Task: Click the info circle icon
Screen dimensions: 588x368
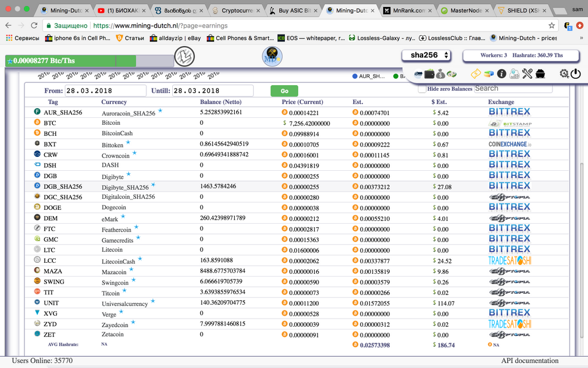Action: tap(502, 74)
